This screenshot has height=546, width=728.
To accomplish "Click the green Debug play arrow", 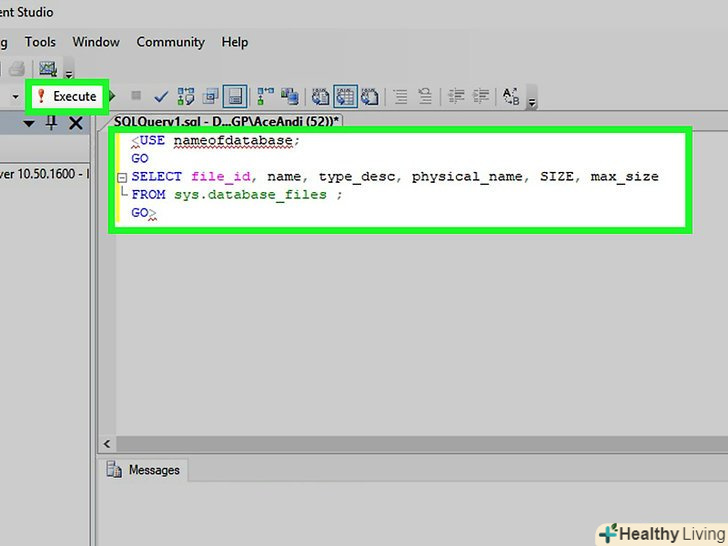I will tap(112, 96).
